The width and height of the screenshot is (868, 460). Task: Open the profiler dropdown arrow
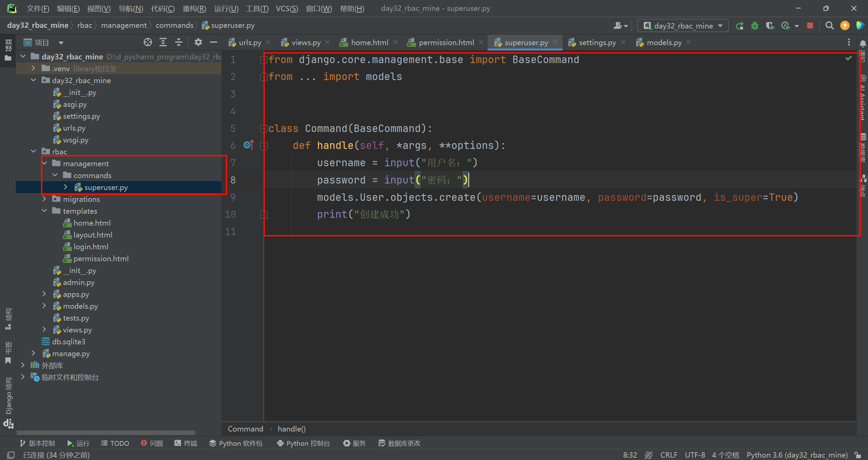[x=797, y=26]
